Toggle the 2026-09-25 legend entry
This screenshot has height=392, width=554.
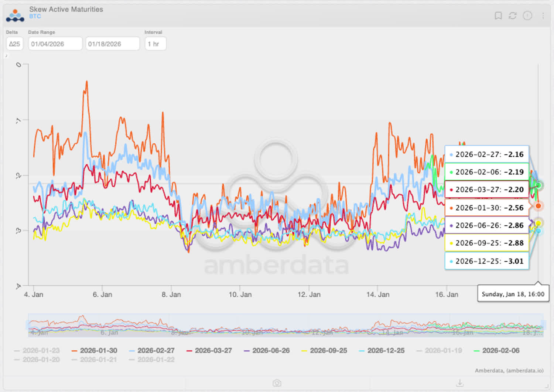(324, 351)
